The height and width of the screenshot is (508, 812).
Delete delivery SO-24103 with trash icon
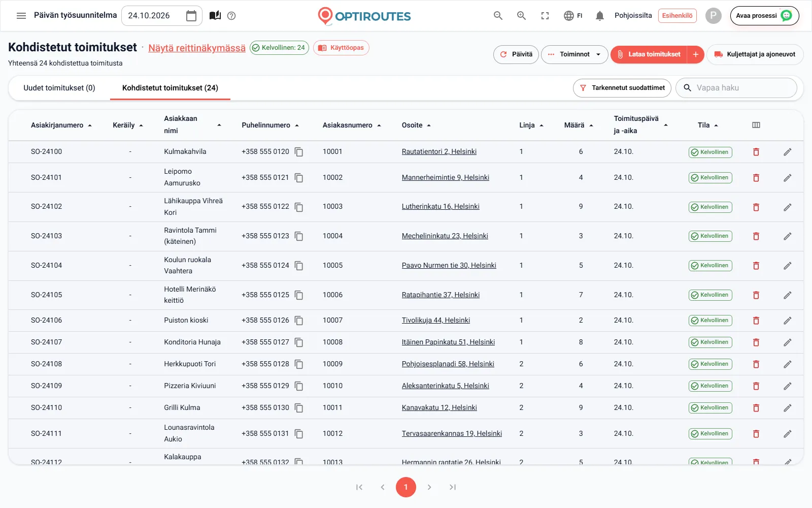click(x=756, y=236)
